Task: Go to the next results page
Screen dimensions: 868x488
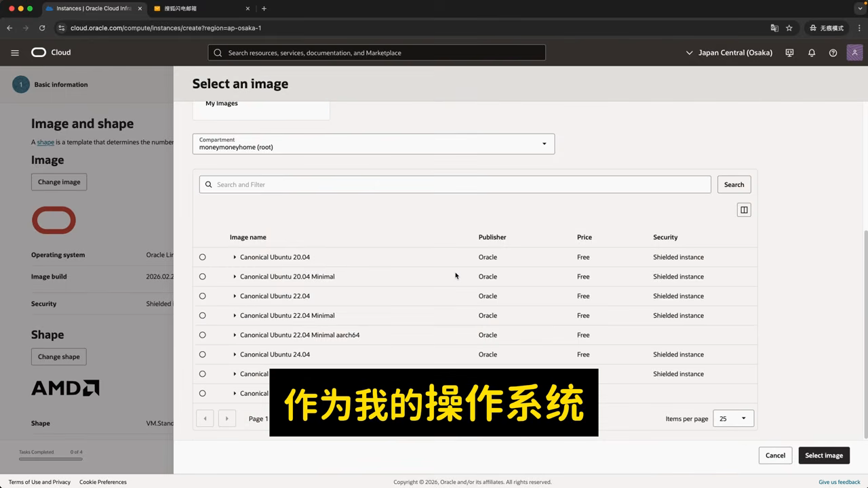Action: click(x=227, y=419)
